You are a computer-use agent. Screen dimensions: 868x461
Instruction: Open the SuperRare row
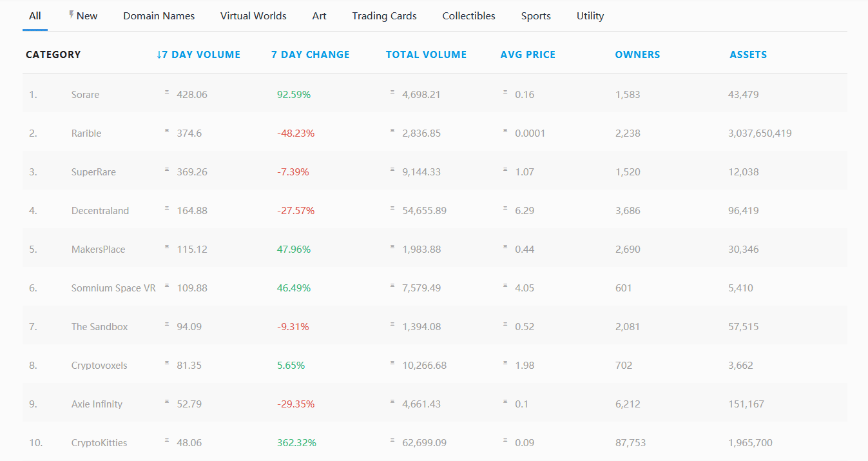(x=435, y=172)
